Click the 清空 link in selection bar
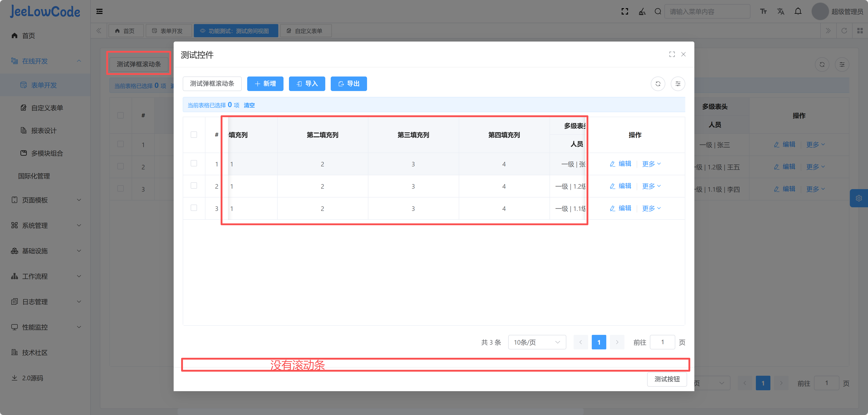Image resolution: width=868 pixels, height=415 pixels. (249, 105)
